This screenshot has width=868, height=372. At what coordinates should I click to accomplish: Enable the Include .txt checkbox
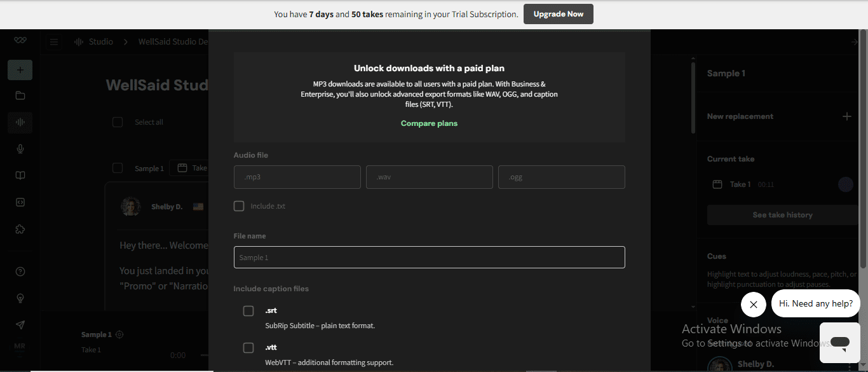pos(239,206)
